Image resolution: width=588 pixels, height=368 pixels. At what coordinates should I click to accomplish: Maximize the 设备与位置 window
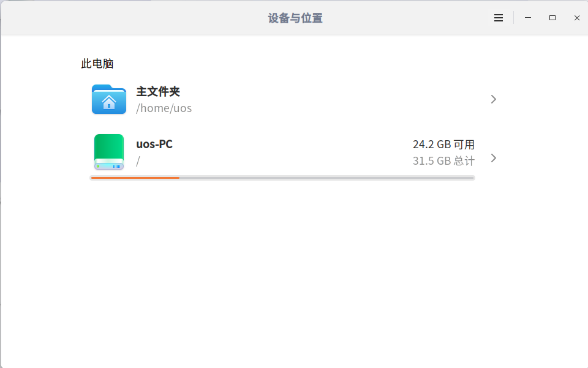(552, 18)
